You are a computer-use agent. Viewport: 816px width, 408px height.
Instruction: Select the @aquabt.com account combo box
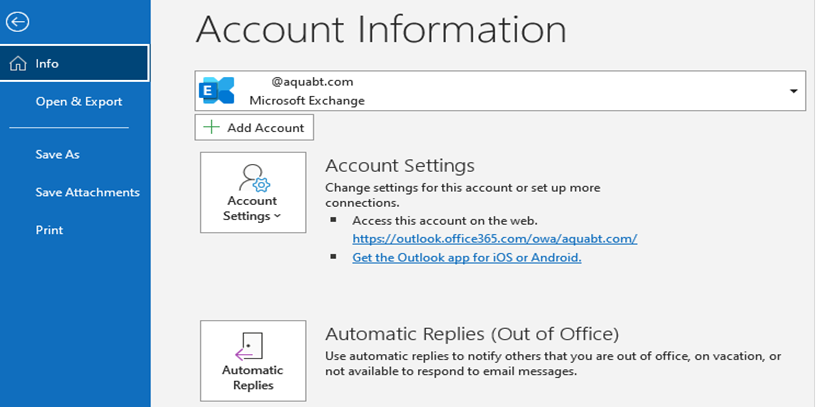click(500, 91)
